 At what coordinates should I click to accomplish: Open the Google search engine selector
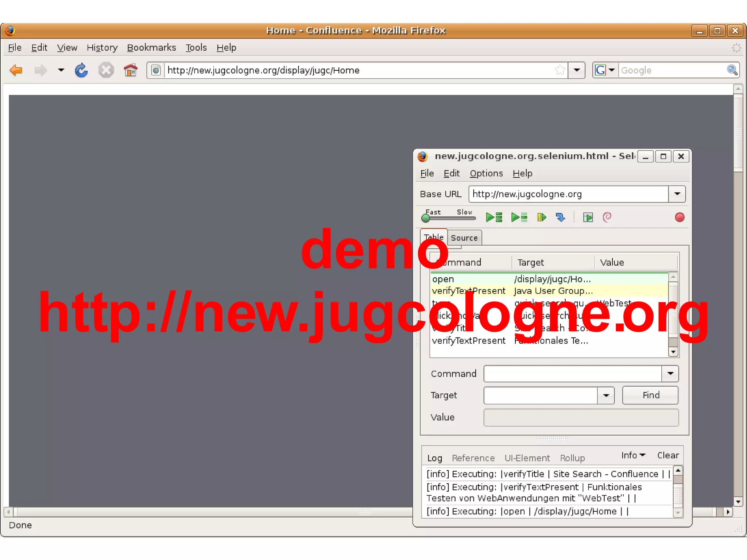coord(605,70)
